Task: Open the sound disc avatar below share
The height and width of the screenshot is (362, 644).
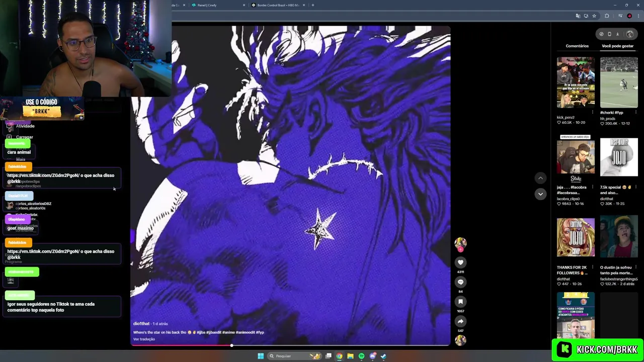Action: (460, 340)
